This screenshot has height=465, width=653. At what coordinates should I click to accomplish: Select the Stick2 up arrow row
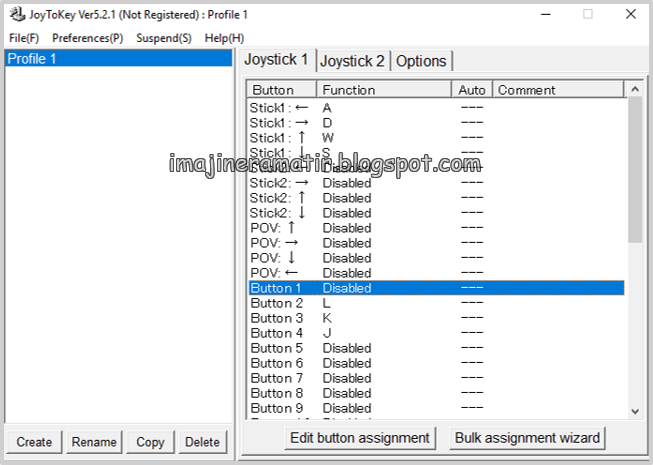tap(436, 198)
